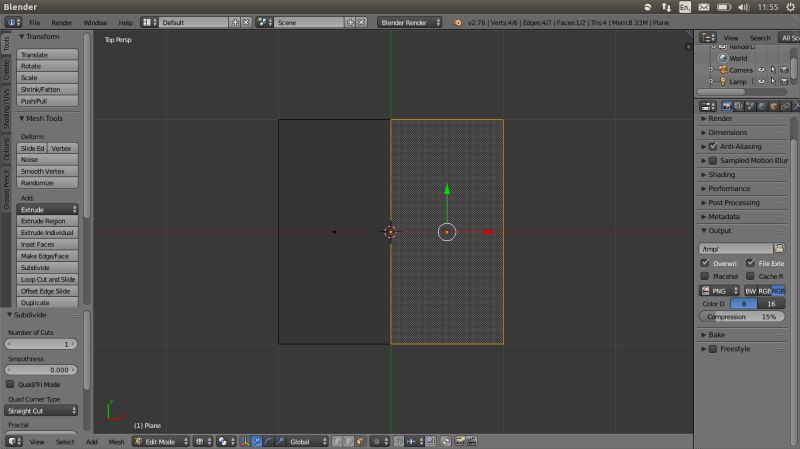
Task: Open the File menu
Action: [x=34, y=22]
